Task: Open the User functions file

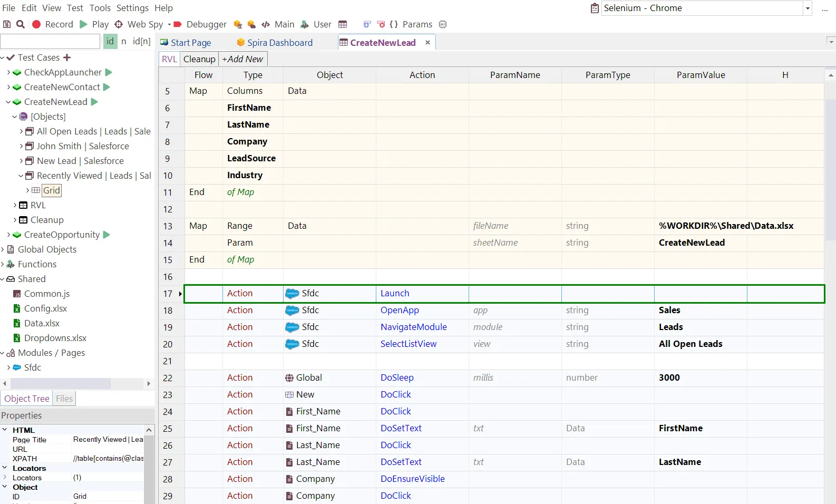Action: click(316, 24)
